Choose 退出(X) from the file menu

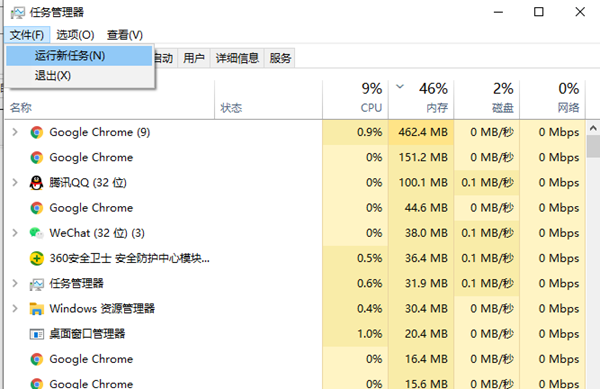[79, 76]
